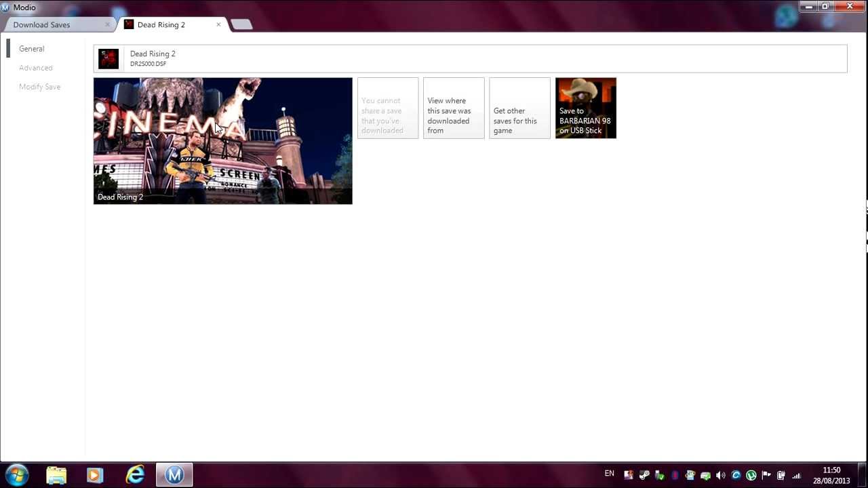Click the Dead Rising 2 cinema screenshot
868x488 pixels.
click(223, 141)
